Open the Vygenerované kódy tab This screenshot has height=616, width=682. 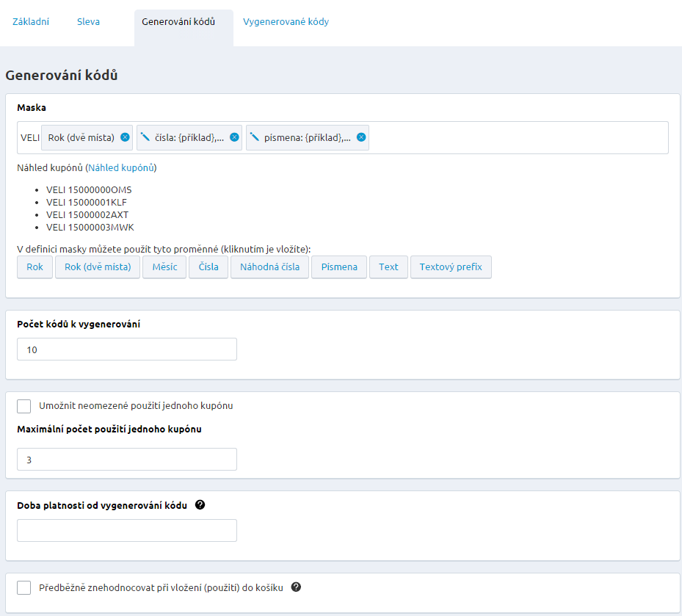coord(286,22)
